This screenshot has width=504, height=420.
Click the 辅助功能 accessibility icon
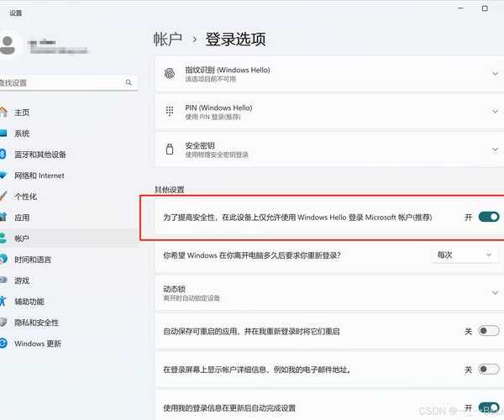pos(3,302)
